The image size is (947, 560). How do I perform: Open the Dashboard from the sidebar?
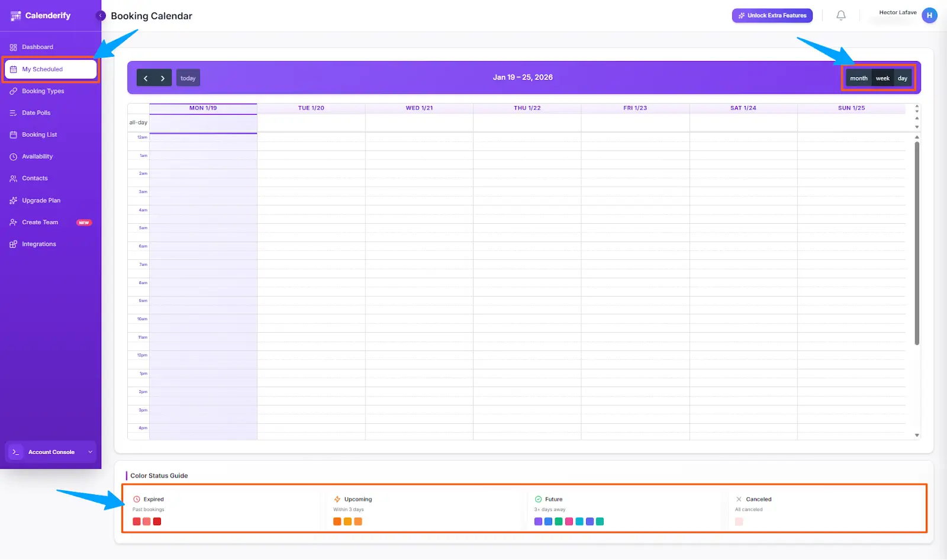point(37,47)
